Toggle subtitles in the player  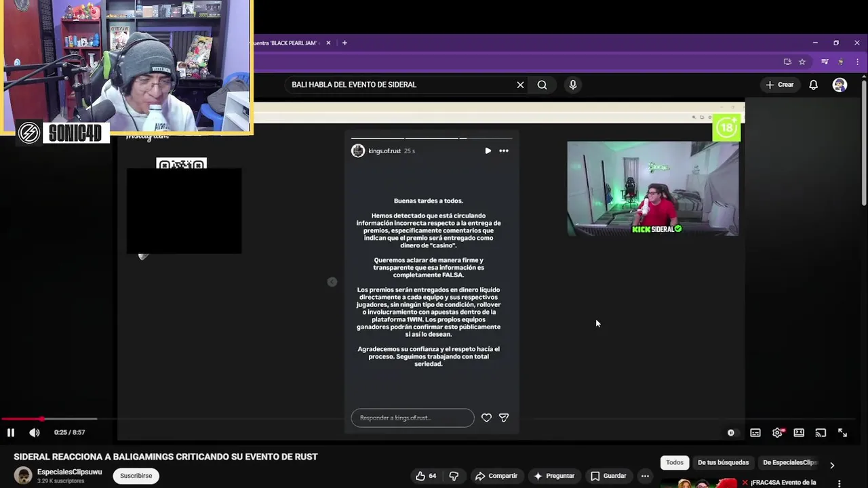point(755,432)
